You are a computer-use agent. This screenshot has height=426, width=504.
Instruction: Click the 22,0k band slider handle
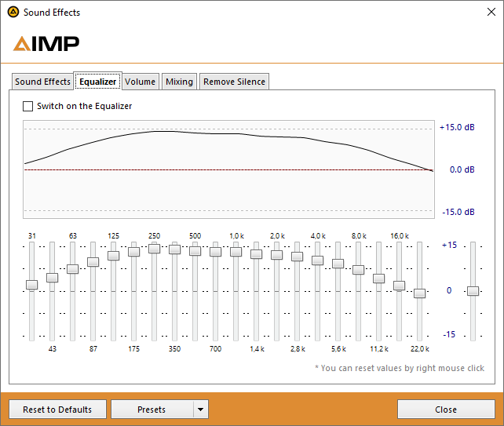tap(420, 293)
